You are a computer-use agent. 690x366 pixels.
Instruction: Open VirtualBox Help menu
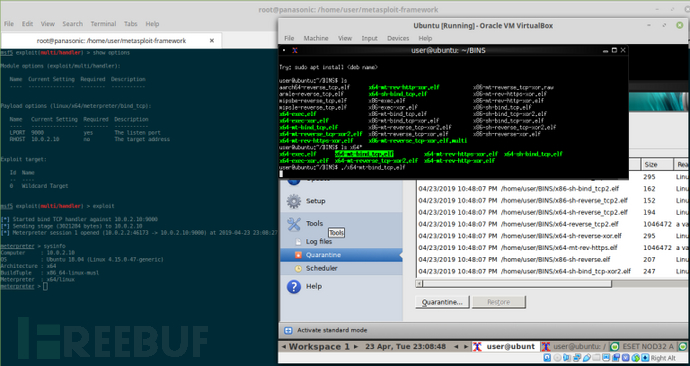point(425,38)
